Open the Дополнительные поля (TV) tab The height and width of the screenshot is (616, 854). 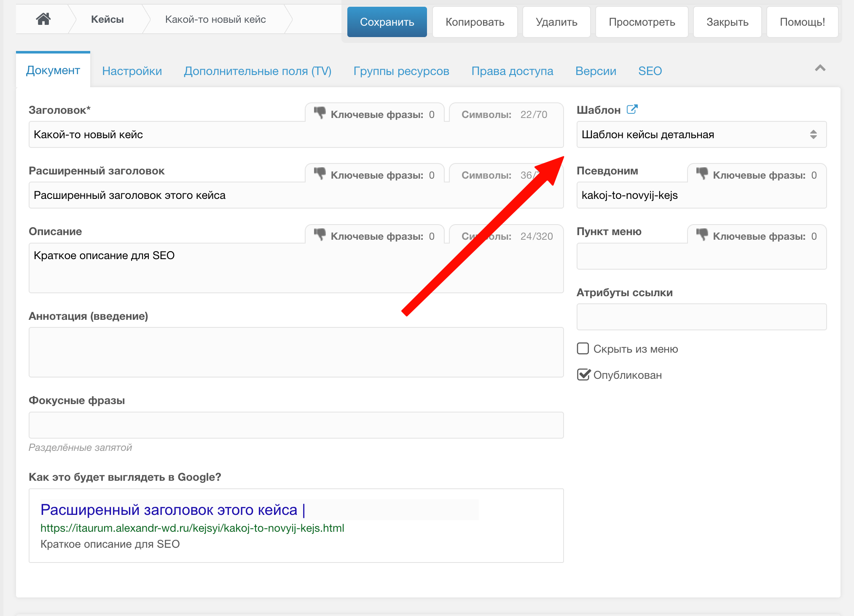coord(258,71)
